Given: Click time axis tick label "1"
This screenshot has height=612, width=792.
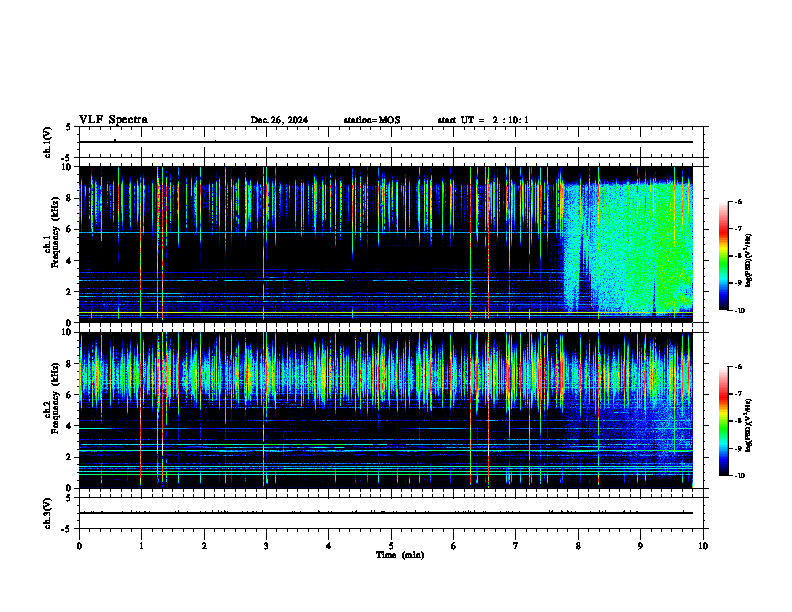Looking at the screenshot, I should click(x=141, y=546).
